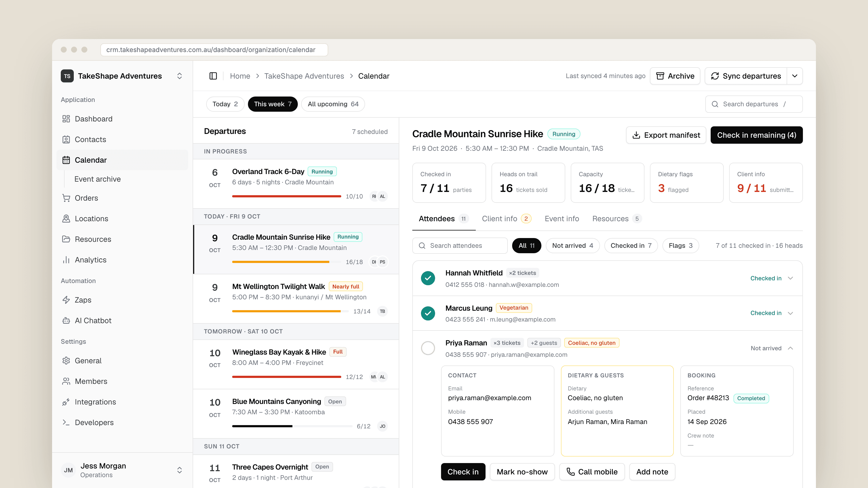Open Zaps automation page

click(122, 300)
